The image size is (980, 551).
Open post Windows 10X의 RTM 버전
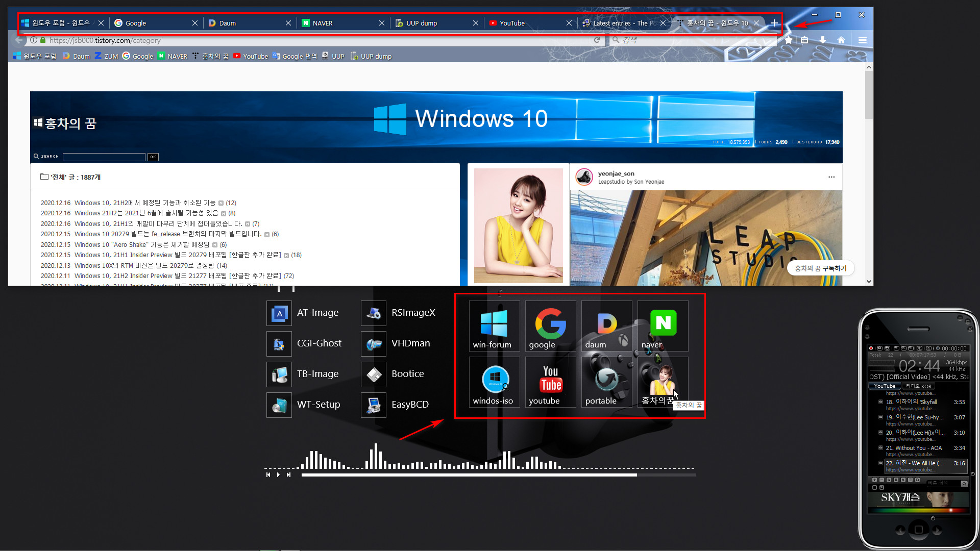tap(144, 266)
